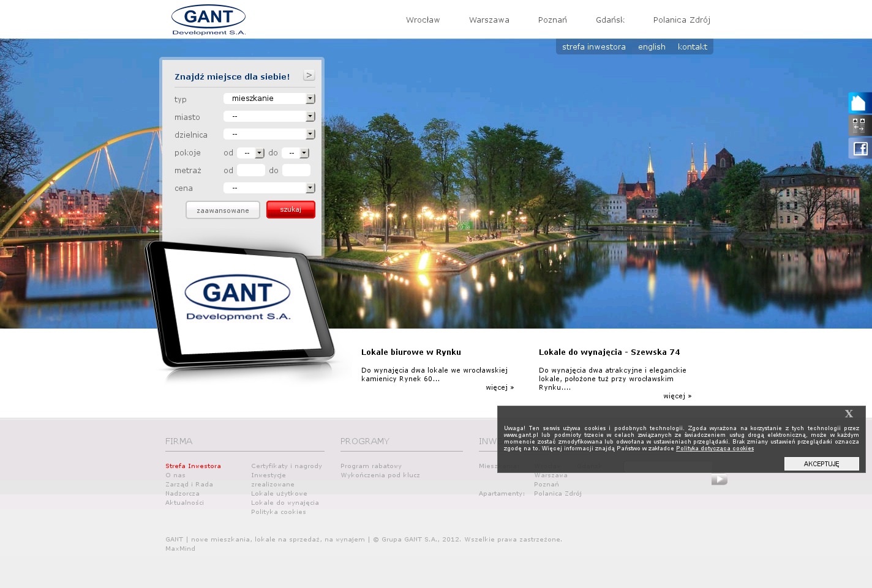Open the footer 'Polanica Zdrój' link
Viewport: 872px width, 588px height.
pyautogui.click(x=558, y=494)
